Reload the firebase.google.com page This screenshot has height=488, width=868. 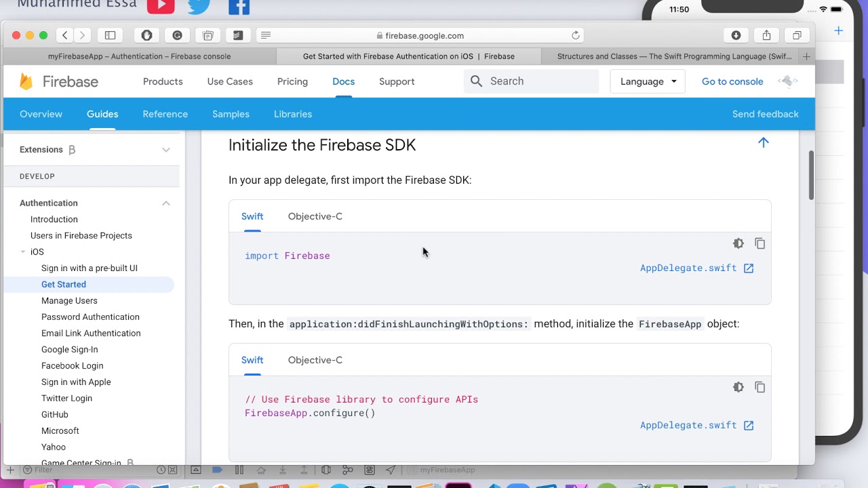pyautogui.click(x=576, y=35)
